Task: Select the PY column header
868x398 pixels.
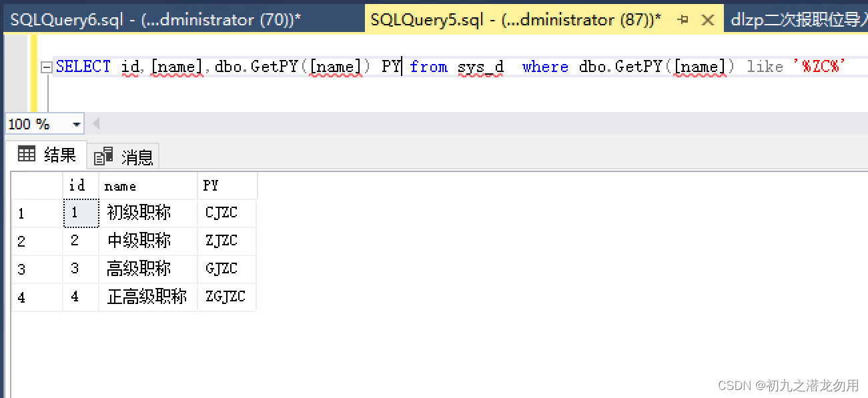Action: (x=228, y=186)
